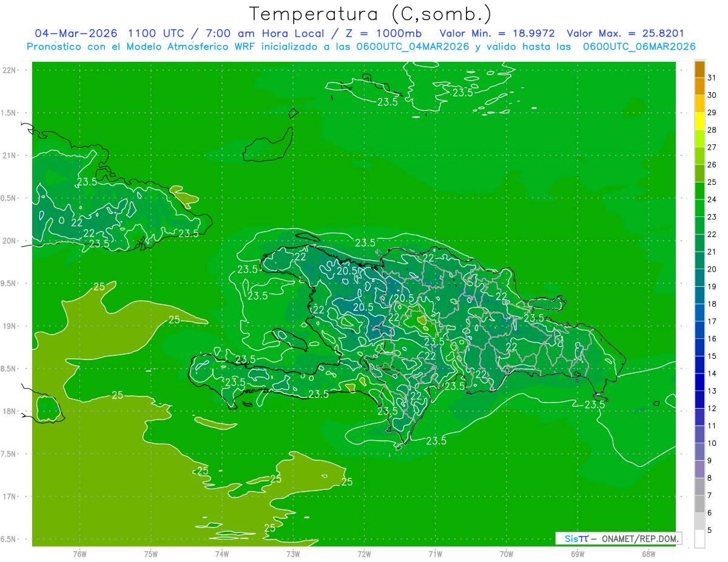Screen dimensions: 728x562
Task: Click legend label '21'
Action: point(712,252)
